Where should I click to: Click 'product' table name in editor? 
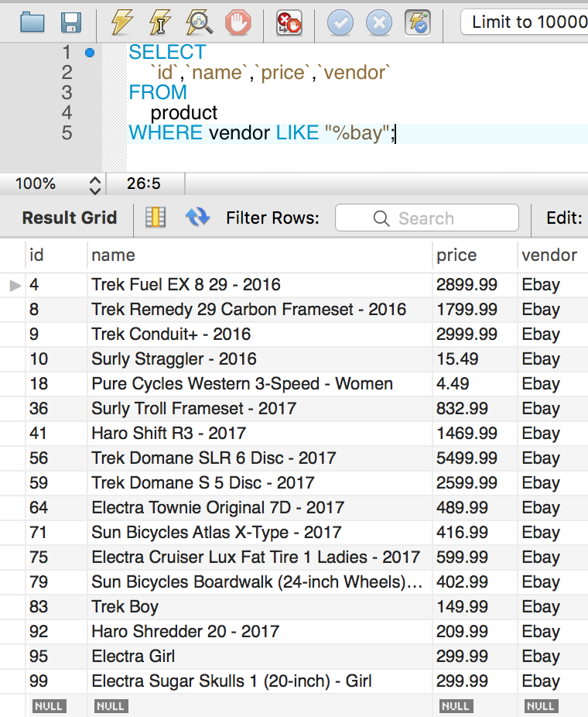(x=184, y=113)
